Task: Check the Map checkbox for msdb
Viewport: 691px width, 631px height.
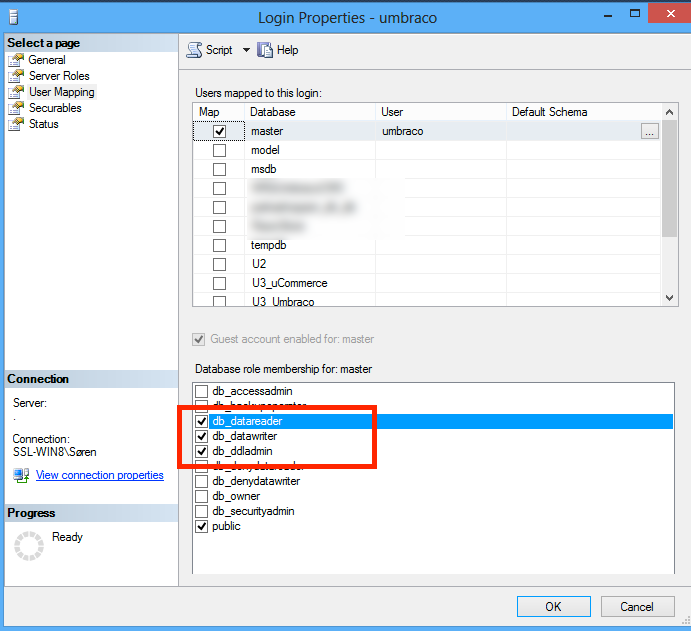Action: [x=219, y=169]
